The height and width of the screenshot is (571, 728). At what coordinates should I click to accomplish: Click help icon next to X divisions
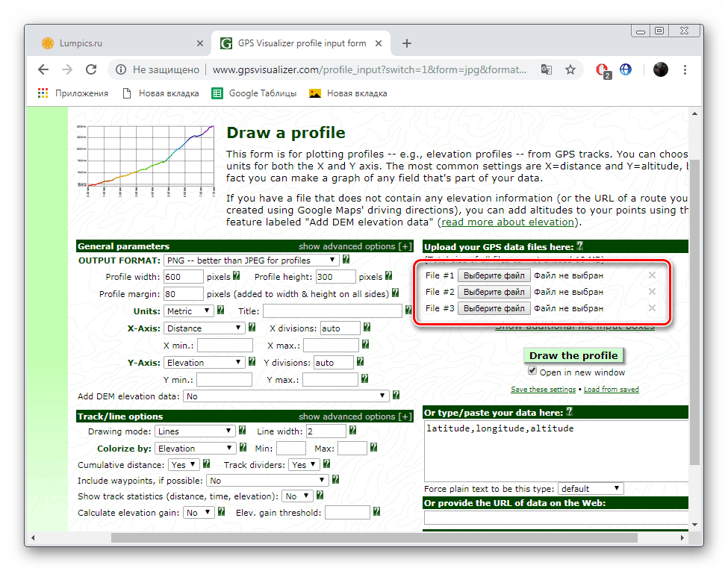[367, 327]
